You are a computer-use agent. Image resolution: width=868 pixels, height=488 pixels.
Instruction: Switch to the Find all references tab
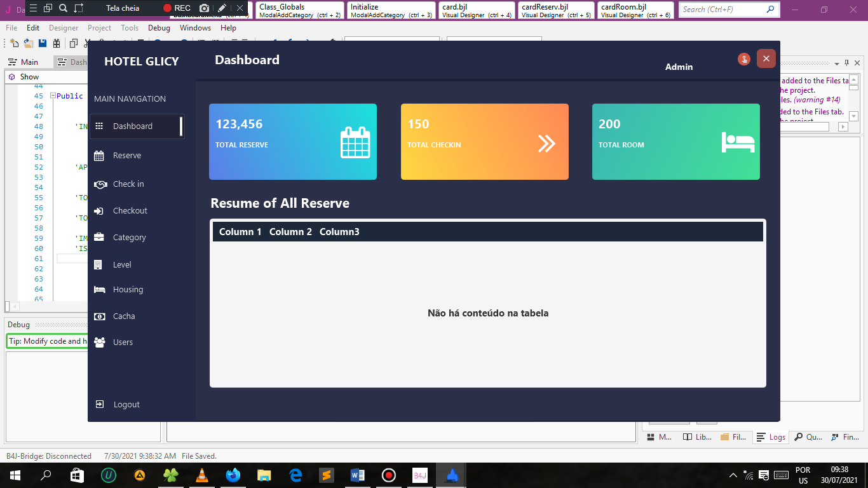click(844, 437)
